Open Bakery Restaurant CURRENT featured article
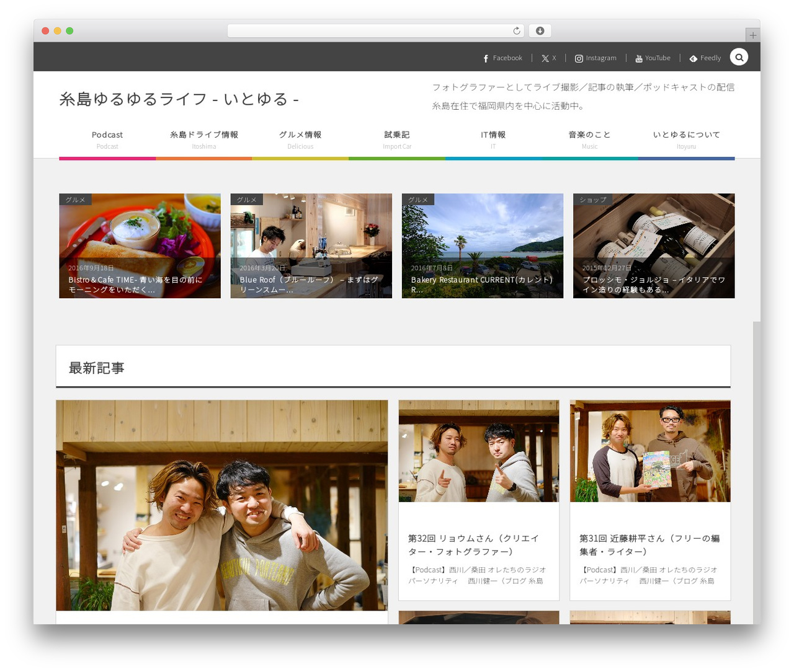 (x=483, y=246)
